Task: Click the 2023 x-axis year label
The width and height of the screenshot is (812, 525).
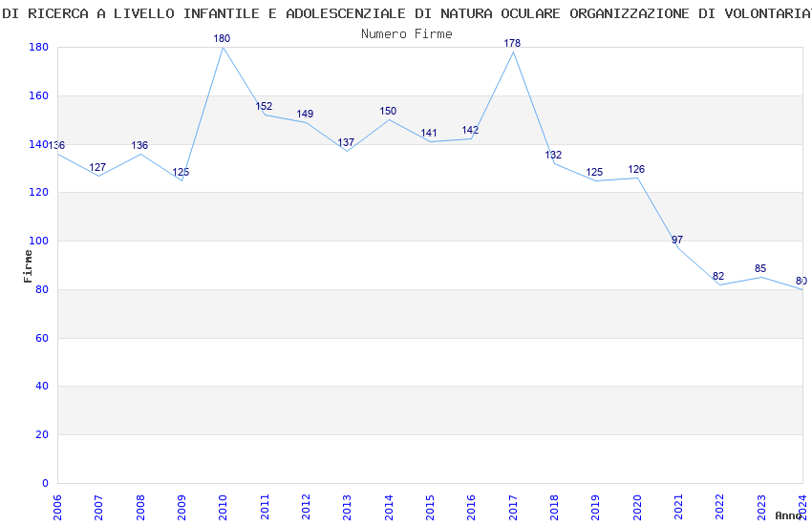Action: [x=761, y=508]
